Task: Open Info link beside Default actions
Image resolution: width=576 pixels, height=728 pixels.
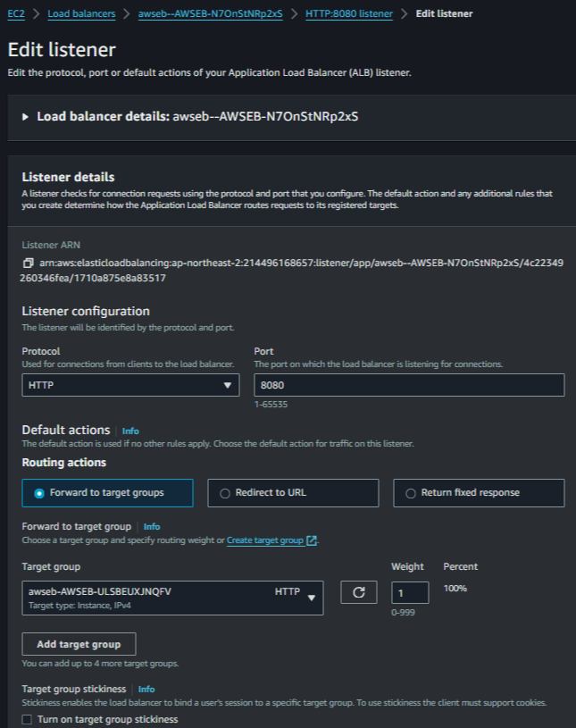Action: pos(130,431)
